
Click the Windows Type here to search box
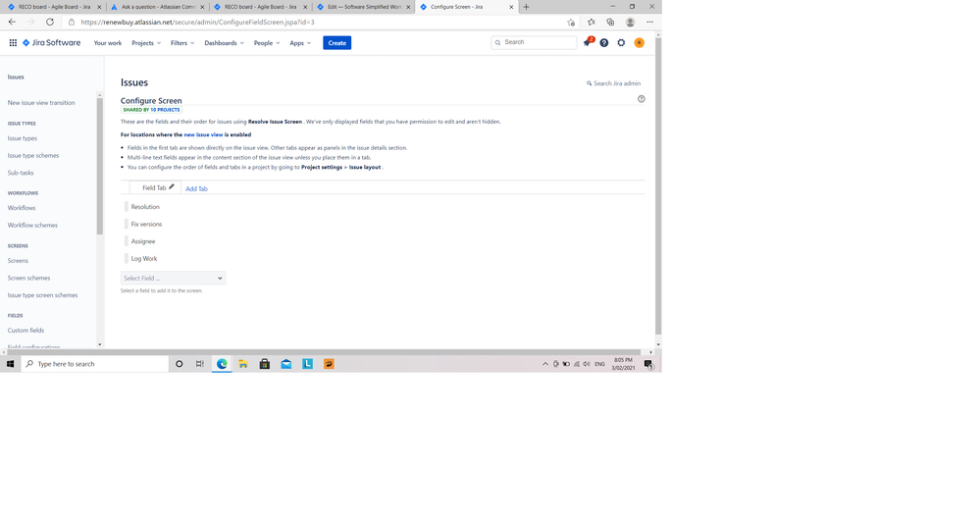coord(95,364)
